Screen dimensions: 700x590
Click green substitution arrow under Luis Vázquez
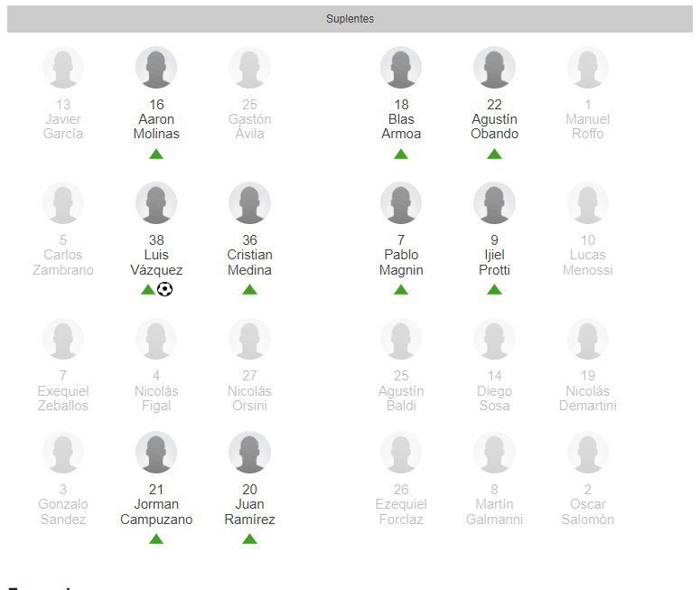[147, 290]
